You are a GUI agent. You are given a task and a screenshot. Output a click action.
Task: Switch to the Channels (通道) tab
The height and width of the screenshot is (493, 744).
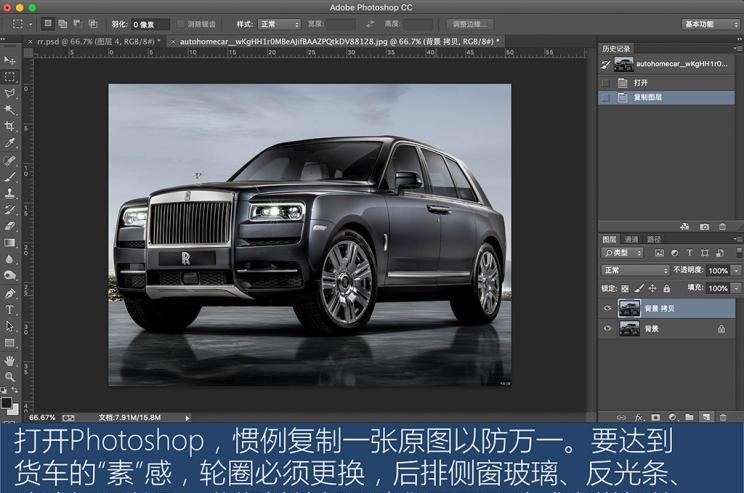tap(631, 239)
